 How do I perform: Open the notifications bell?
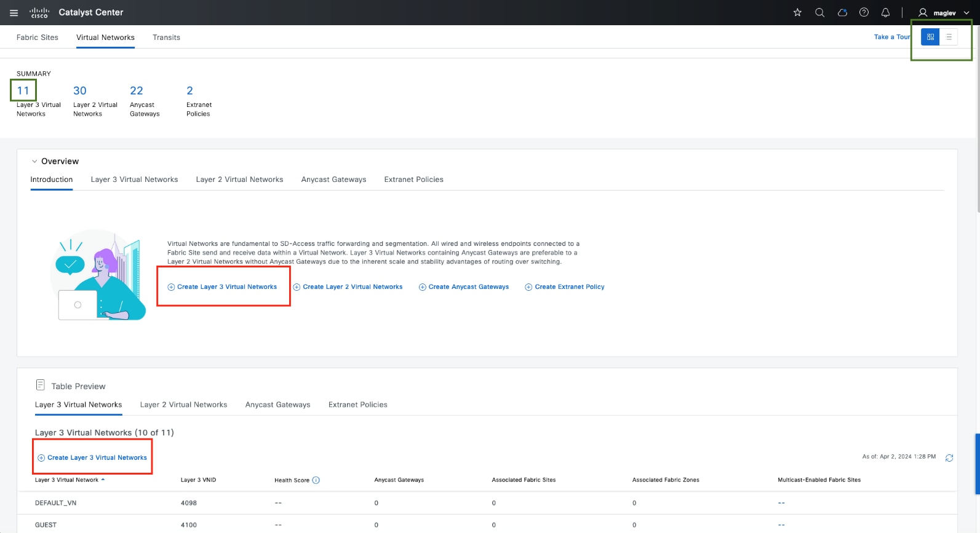click(x=885, y=12)
